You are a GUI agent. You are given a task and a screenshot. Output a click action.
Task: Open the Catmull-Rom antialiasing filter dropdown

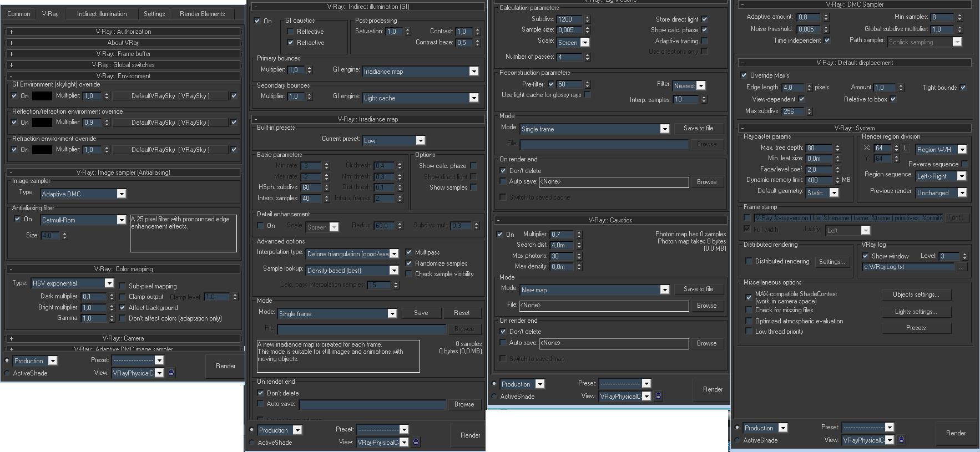pyautogui.click(x=83, y=220)
